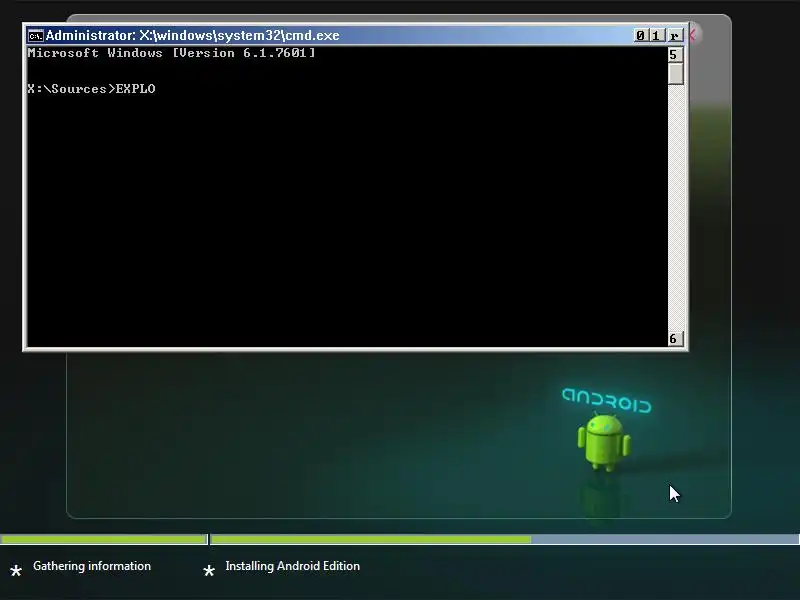Click the asterisk beside Gathering information
The image size is (800, 600).
pyautogui.click(x=16, y=570)
